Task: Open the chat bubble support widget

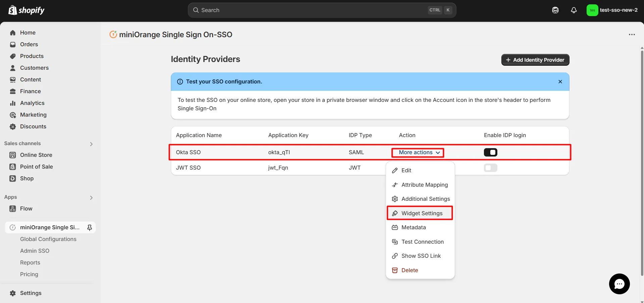Action: pyautogui.click(x=620, y=284)
